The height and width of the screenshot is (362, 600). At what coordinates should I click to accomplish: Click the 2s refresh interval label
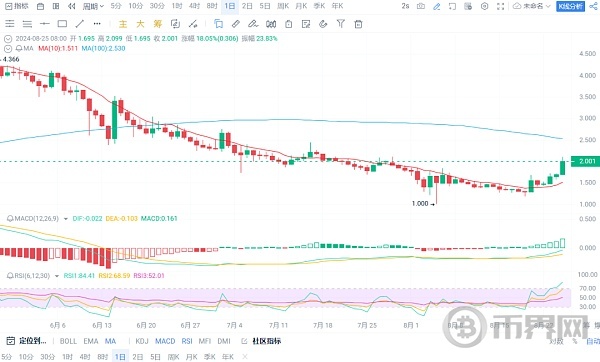tap(405, 6)
